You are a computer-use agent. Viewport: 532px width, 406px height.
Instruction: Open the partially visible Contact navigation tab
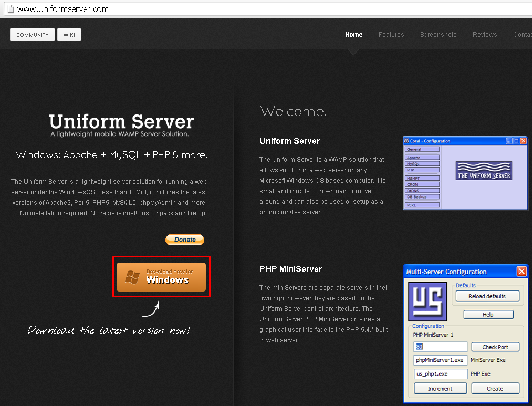pos(522,35)
